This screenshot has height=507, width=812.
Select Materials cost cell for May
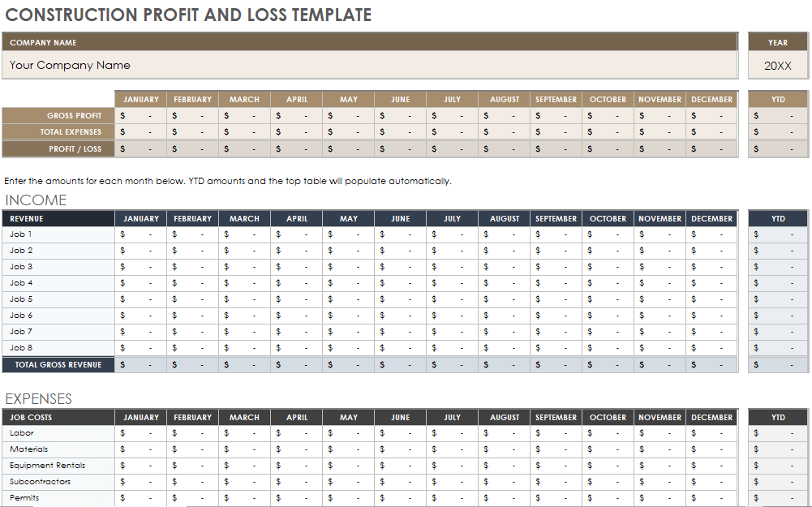pos(349,449)
